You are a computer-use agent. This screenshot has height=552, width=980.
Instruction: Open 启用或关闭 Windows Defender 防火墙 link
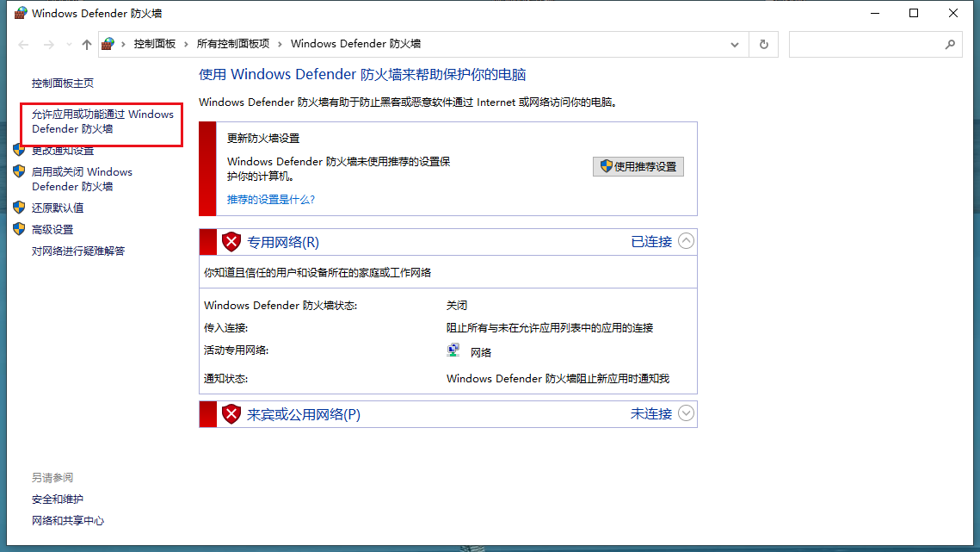pyautogui.click(x=82, y=179)
